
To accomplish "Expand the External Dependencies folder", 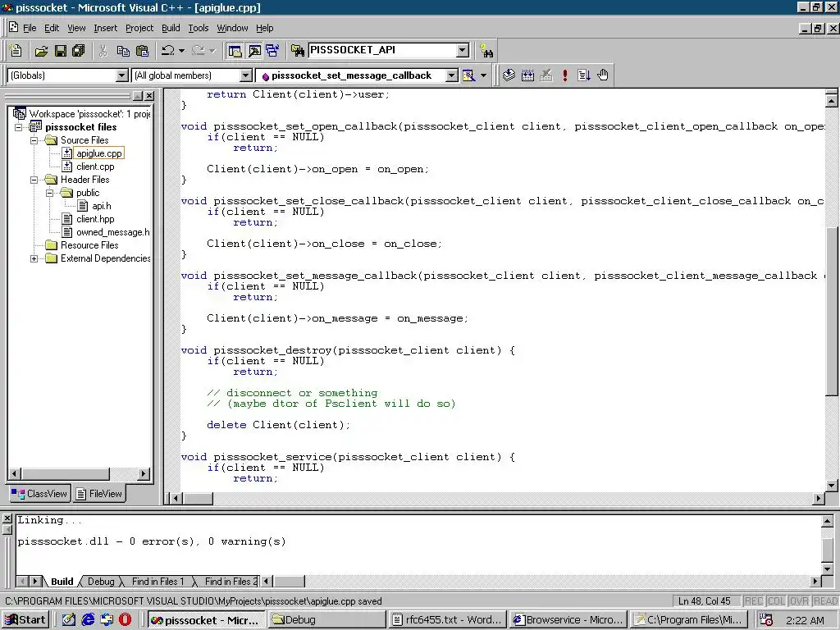I will coord(34,258).
